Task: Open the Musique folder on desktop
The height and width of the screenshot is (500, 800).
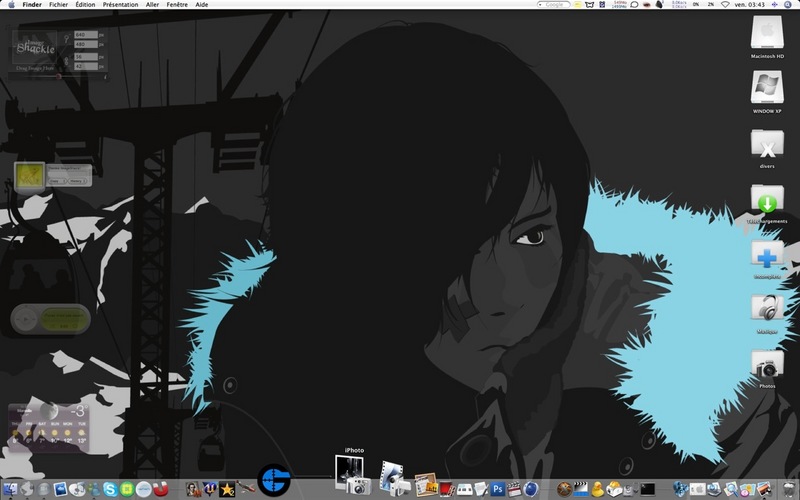Action: coord(767,309)
